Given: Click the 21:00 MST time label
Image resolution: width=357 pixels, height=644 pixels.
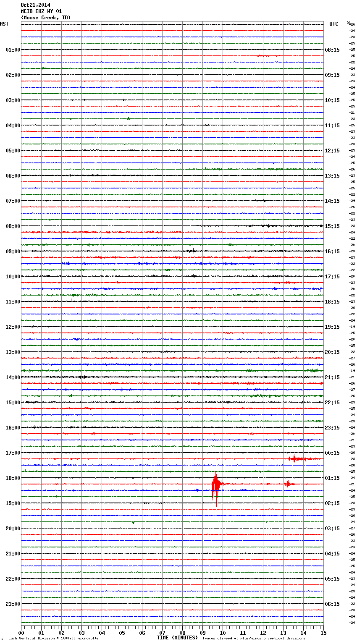Looking at the screenshot, I should pos(13,554).
